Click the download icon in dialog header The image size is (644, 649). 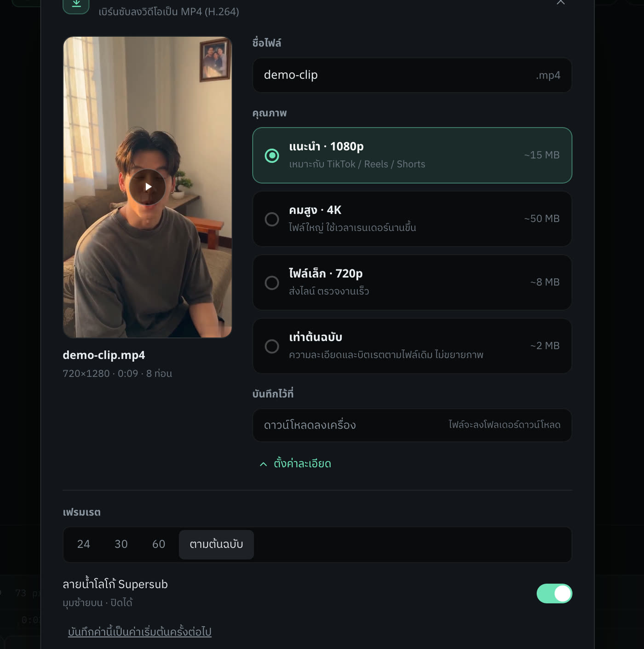point(76,4)
